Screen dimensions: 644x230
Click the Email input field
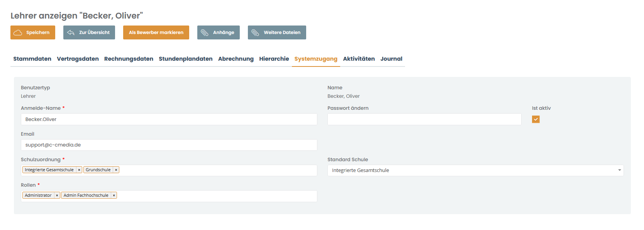tap(169, 145)
